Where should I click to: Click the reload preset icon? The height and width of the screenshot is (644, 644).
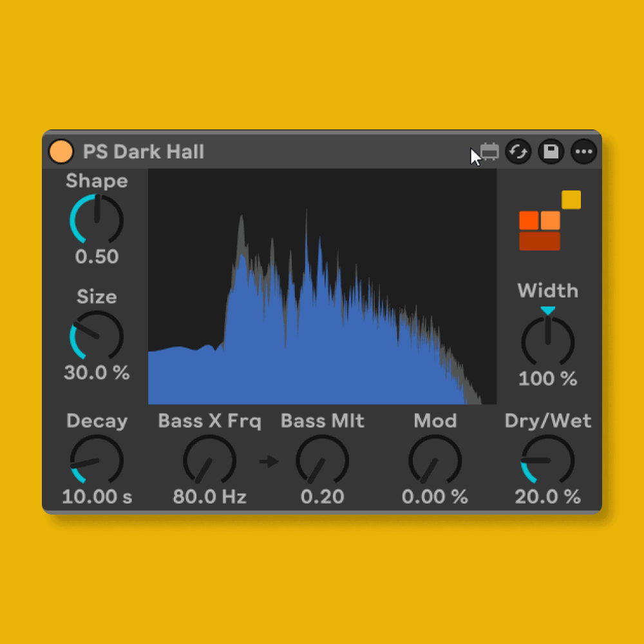(x=519, y=152)
